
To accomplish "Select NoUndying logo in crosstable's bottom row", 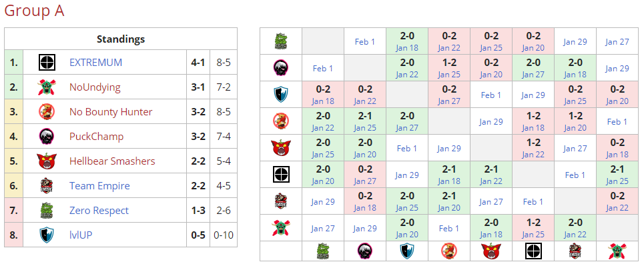I will pyautogui.click(x=617, y=251).
